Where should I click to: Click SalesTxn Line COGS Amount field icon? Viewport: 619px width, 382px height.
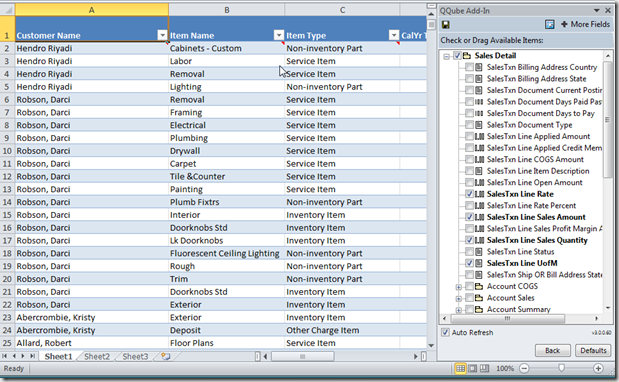[x=479, y=160]
